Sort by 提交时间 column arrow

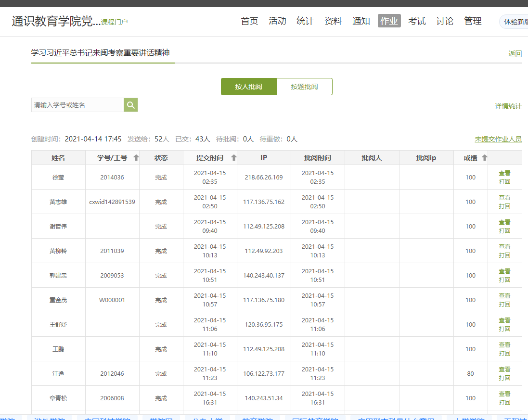(x=234, y=158)
